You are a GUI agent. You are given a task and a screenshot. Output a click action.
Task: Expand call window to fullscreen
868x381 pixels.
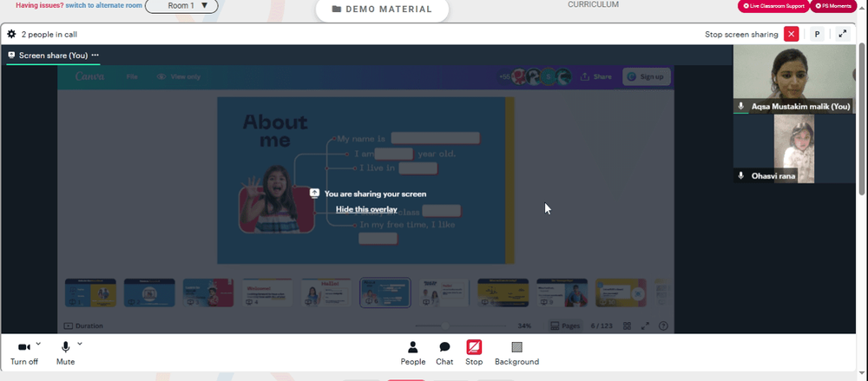pos(843,35)
